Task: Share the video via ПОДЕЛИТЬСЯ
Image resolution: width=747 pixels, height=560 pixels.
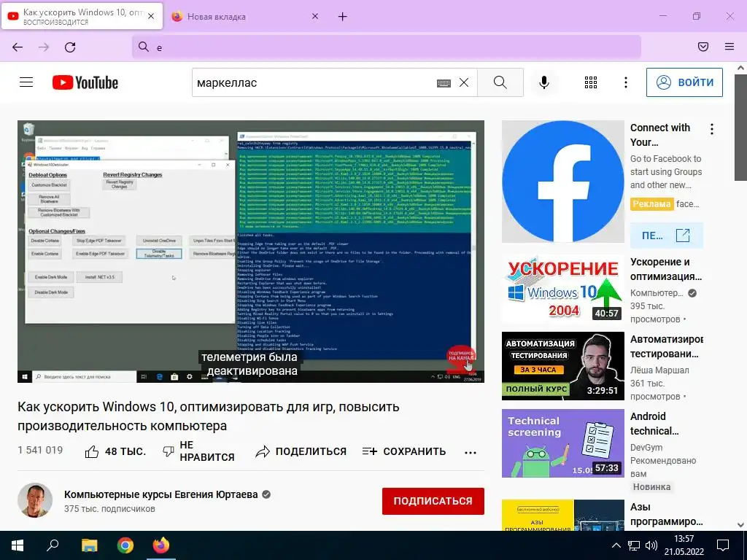Action: click(x=301, y=451)
